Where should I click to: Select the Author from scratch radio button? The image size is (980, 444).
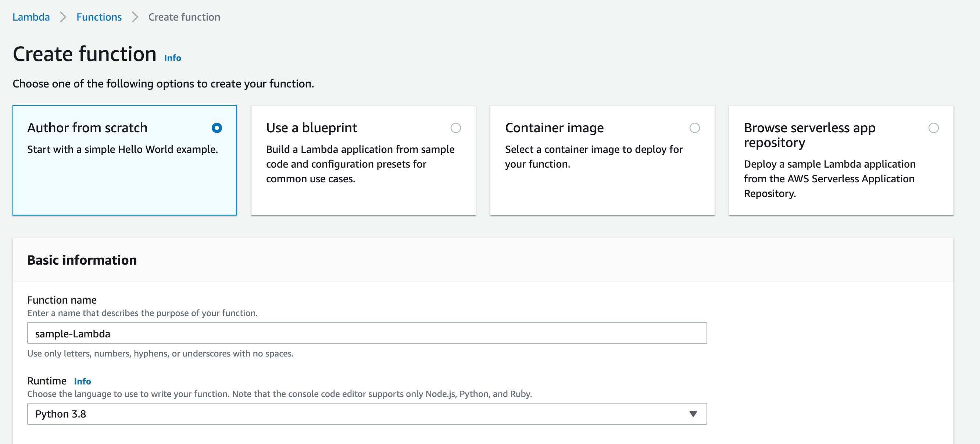tap(217, 128)
